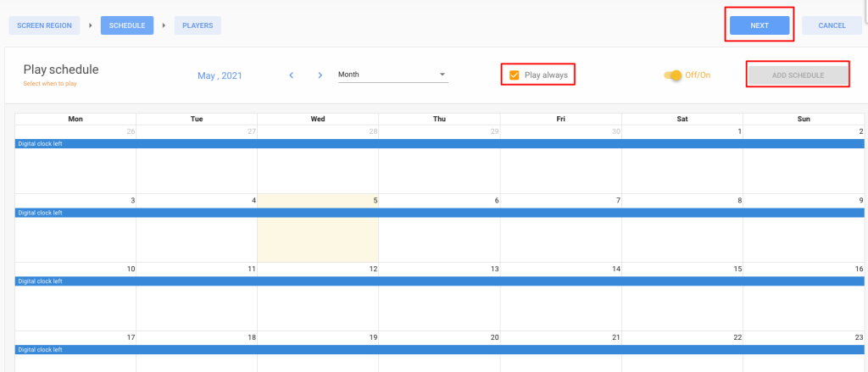Switch to the Players step
This screenshot has height=372, width=868.
198,25
